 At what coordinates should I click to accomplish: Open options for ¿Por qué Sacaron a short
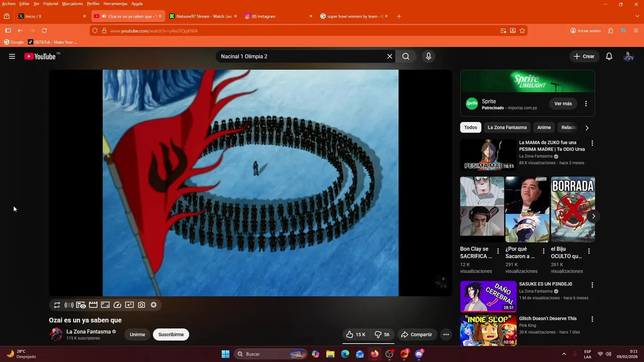543,251
